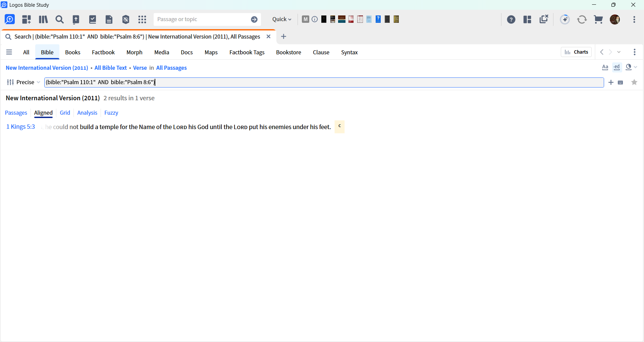Click the footnote c marker
The width and height of the screenshot is (644, 342).
coord(340,127)
